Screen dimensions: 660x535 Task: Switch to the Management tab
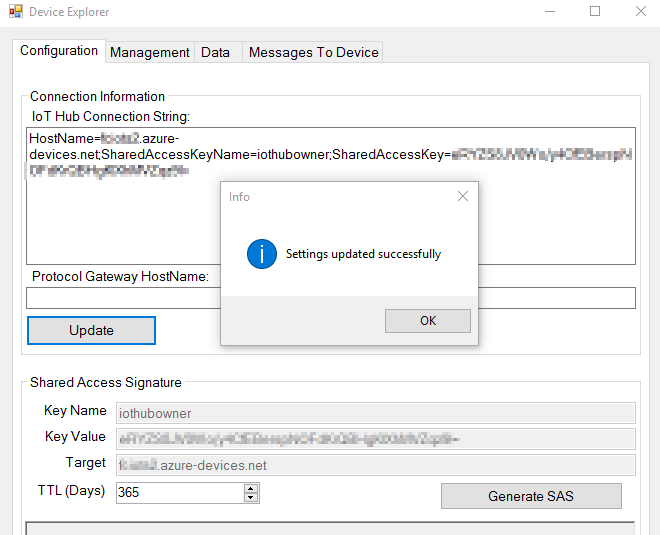[150, 52]
